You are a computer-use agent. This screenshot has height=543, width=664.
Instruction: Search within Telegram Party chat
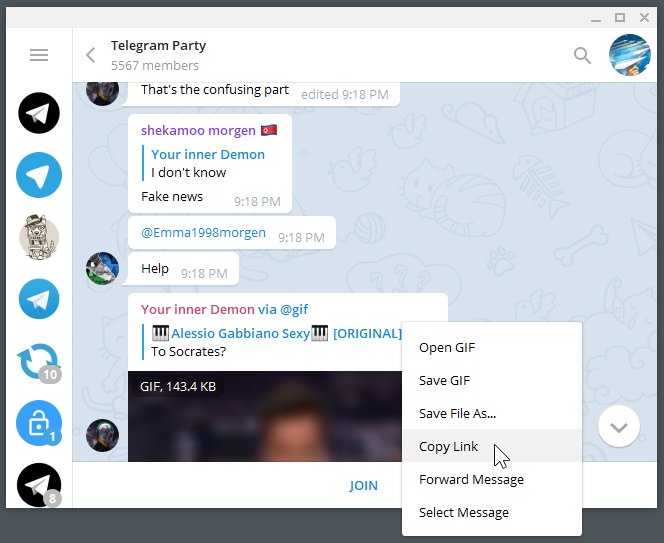pyautogui.click(x=582, y=55)
